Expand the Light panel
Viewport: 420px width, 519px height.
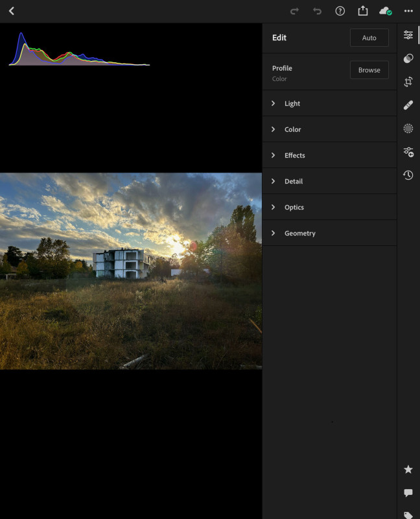(329, 103)
